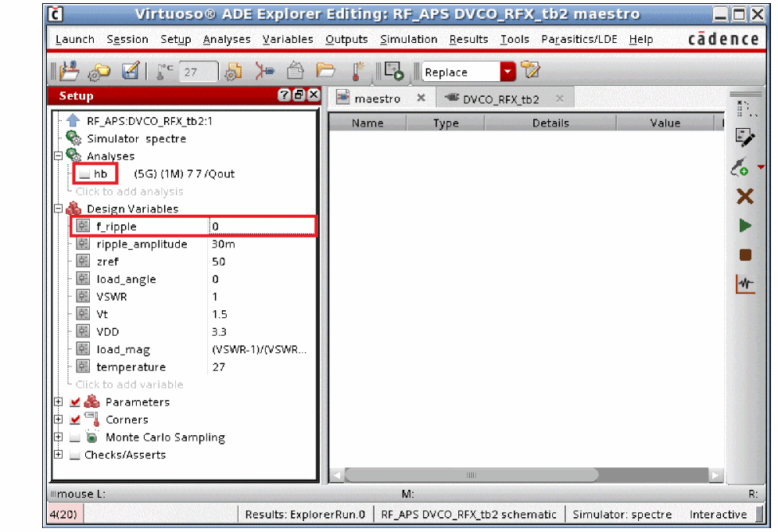Uncheck the Corners checkbox

[x=75, y=420]
